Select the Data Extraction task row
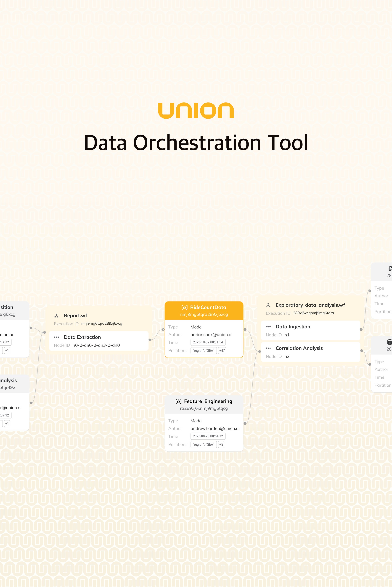This screenshot has height=587, width=392. pyautogui.click(x=99, y=341)
